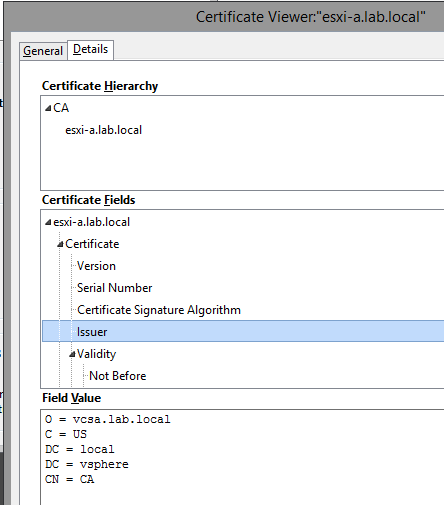
Task: Select the Certificate field item
Action: pos(92,244)
